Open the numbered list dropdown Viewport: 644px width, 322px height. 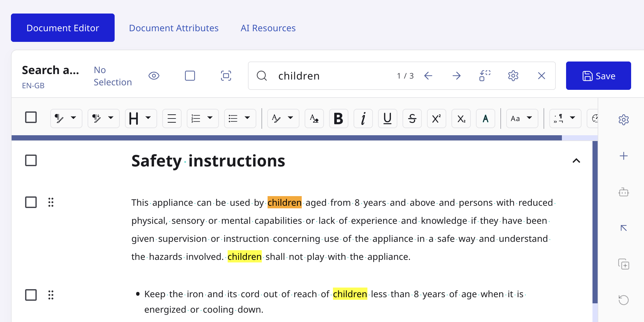tap(203, 118)
